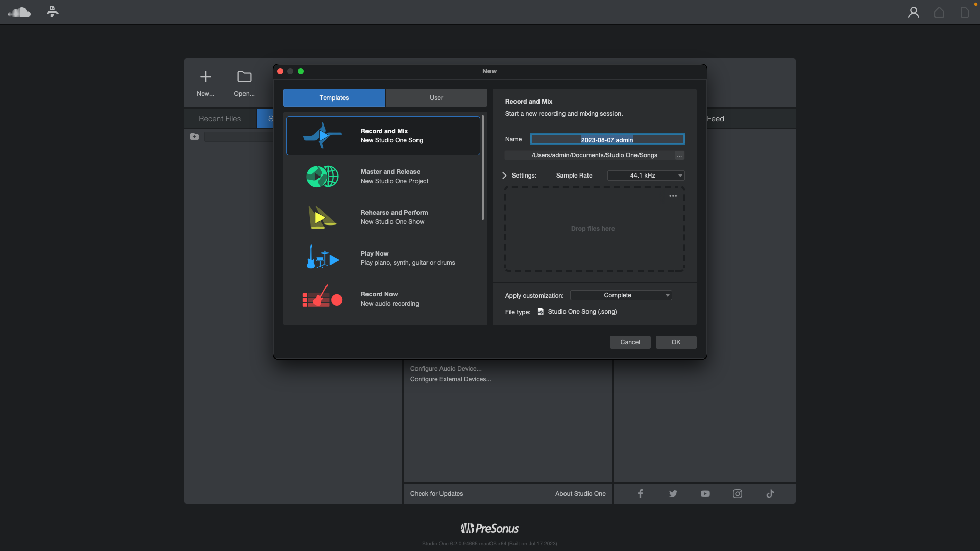Click Configure Audio Device link
The width and height of the screenshot is (980, 551).
[446, 369]
